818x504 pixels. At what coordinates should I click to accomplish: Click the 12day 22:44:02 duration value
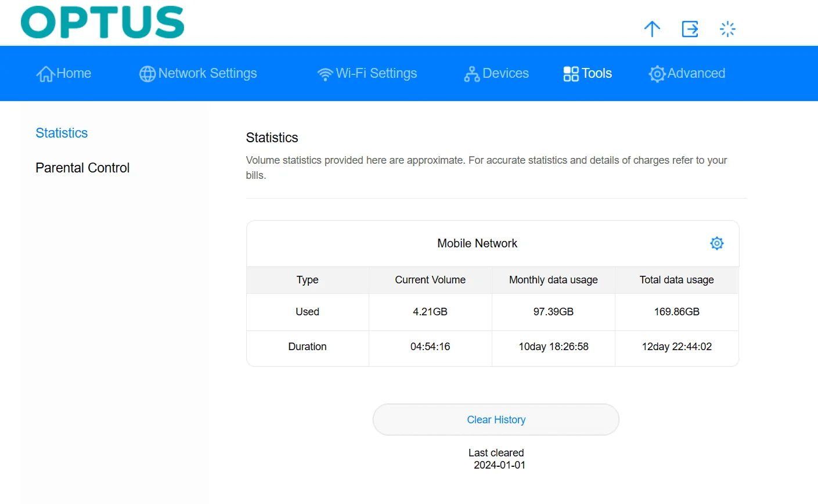tap(677, 347)
